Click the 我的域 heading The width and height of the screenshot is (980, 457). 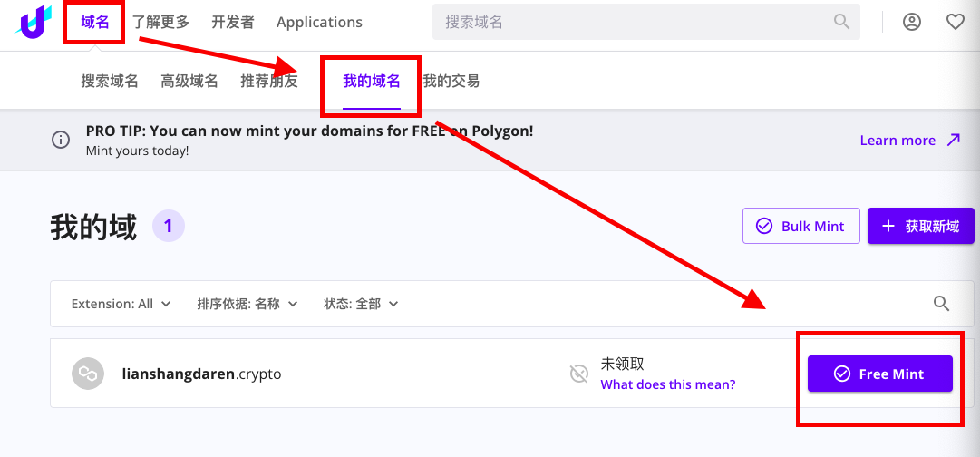[93, 227]
